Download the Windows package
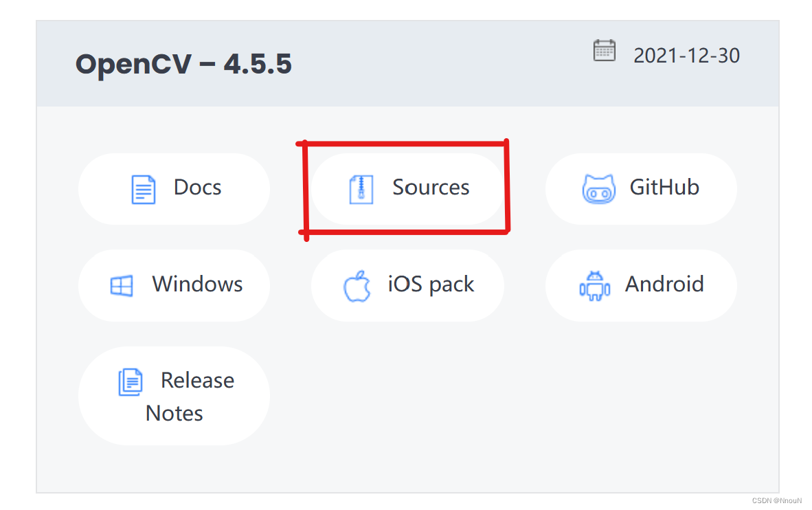 [x=174, y=285]
